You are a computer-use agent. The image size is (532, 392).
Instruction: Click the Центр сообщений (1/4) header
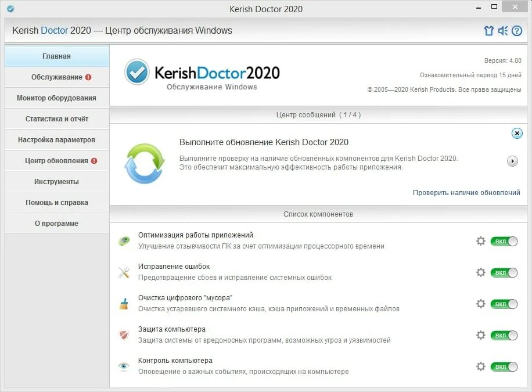tap(318, 115)
